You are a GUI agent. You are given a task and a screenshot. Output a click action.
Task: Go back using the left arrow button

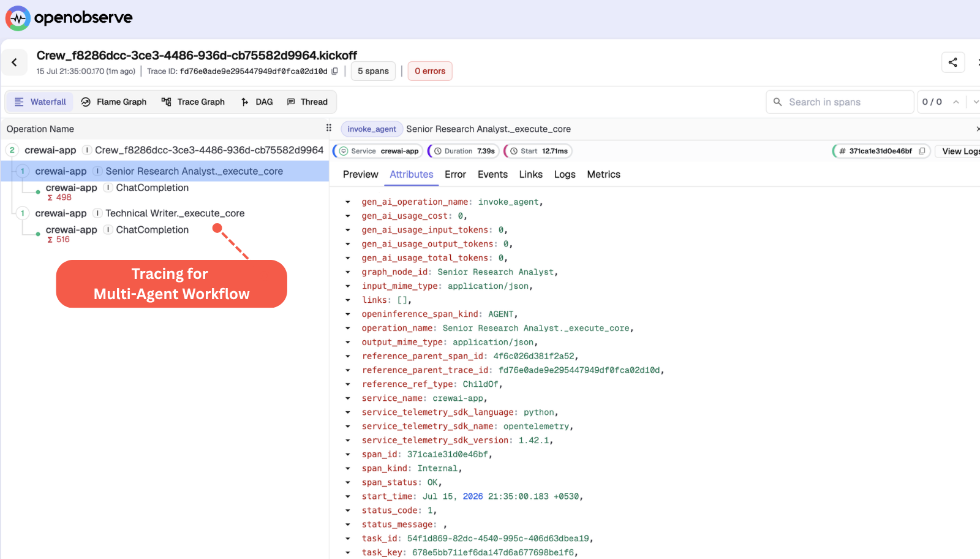tap(14, 63)
